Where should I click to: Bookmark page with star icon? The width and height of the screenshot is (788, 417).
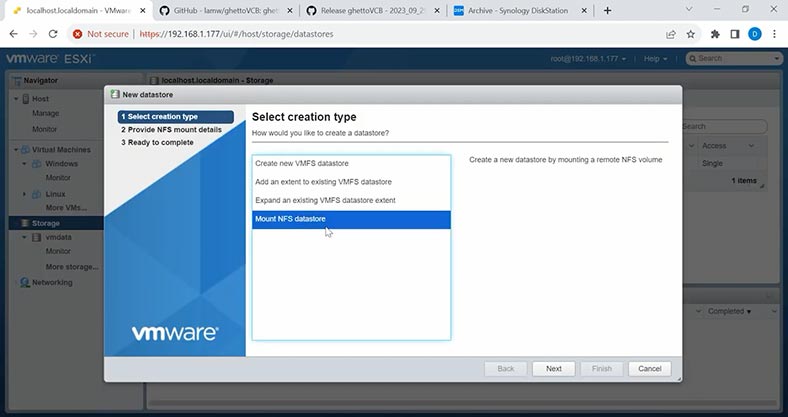point(691,34)
